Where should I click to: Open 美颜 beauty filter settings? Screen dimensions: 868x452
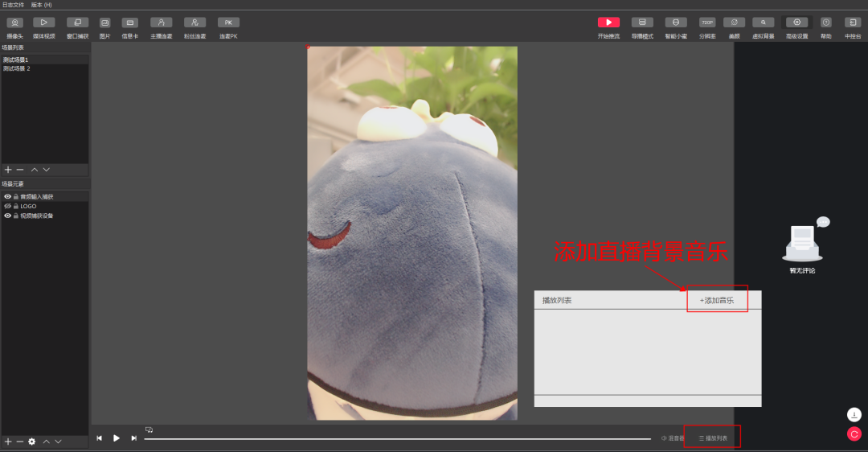point(734,27)
